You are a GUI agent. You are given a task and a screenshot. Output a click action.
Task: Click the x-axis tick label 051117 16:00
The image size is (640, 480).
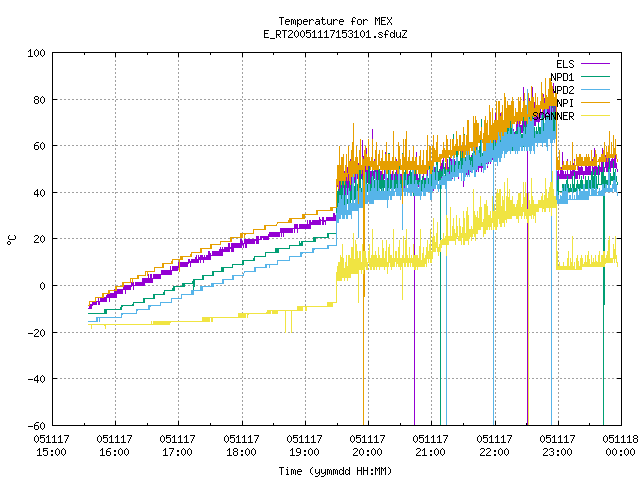(x=115, y=446)
